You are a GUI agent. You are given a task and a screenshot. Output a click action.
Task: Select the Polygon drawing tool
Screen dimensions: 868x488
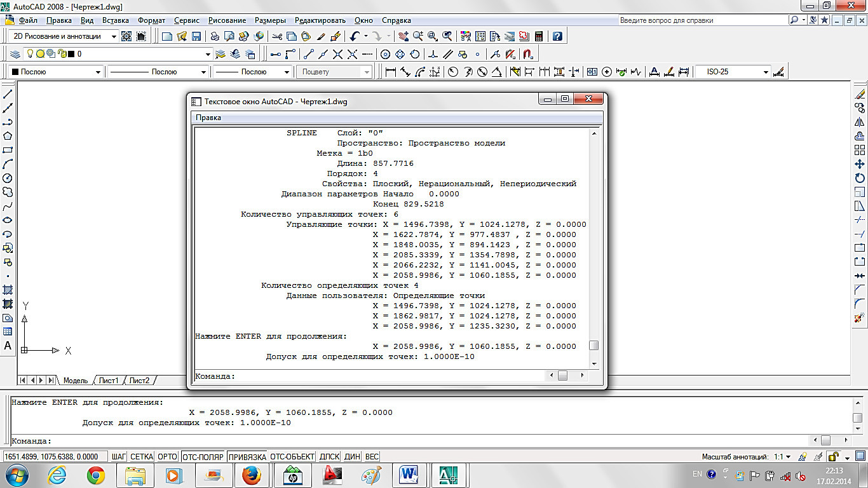pyautogui.click(x=8, y=136)
